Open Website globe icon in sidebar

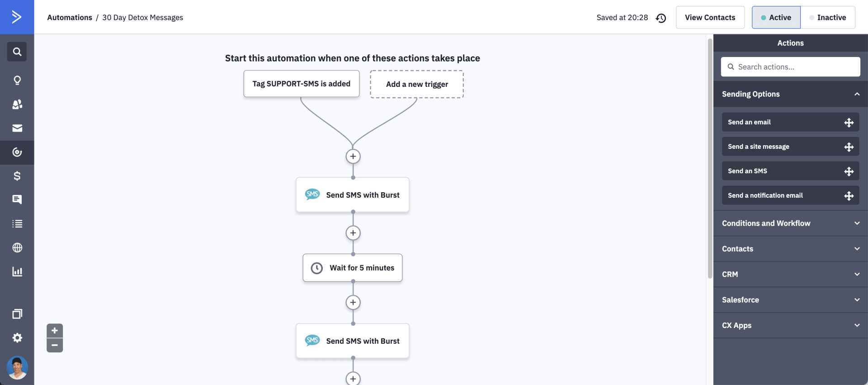point(17,247)
